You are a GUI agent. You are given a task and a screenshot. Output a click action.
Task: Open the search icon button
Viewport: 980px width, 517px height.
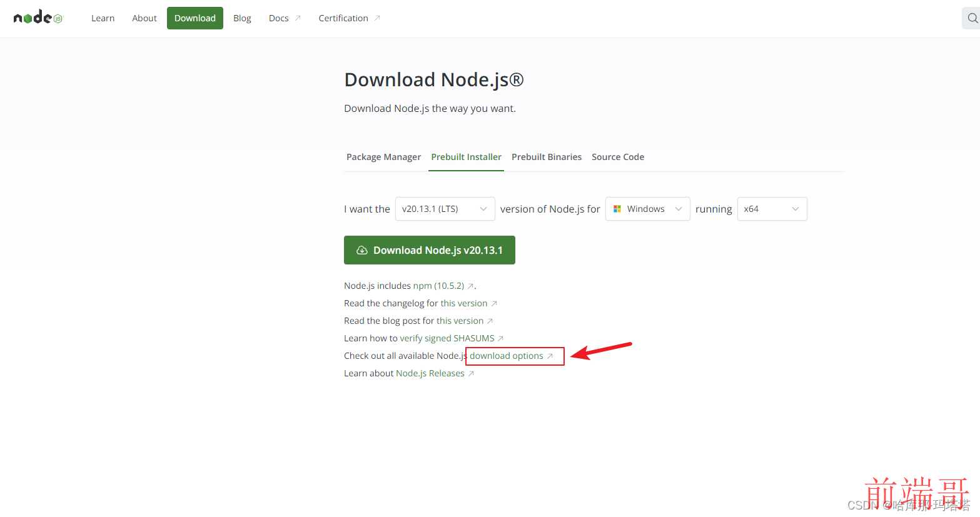(972, 18)
